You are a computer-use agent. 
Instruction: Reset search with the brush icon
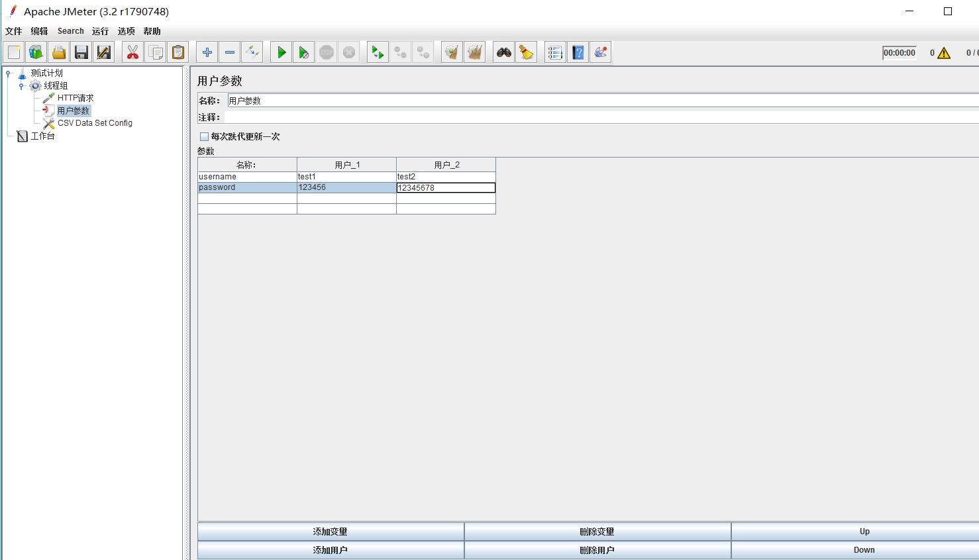coord(527,52)
